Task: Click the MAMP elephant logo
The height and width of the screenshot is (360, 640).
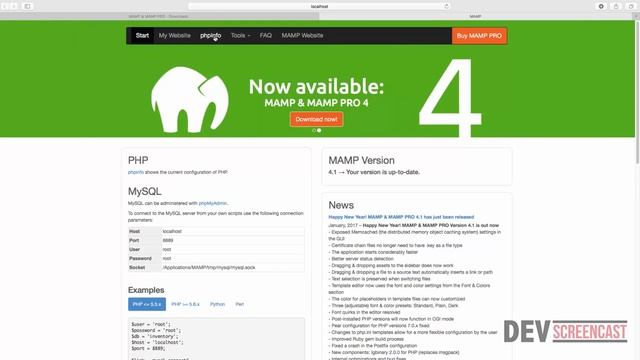Action: [190, 100]
